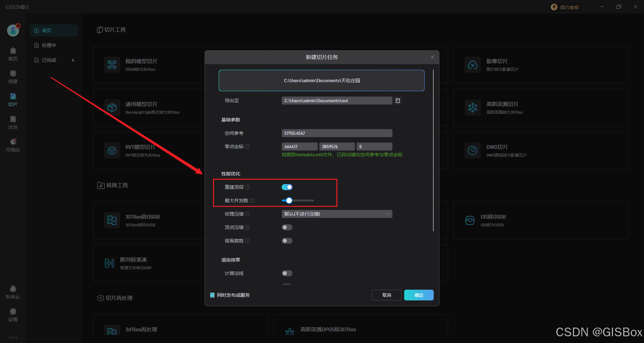Click the 续约套餐 renew button
The width and height of the screenshot is (644, 343).
pos(565,7)
